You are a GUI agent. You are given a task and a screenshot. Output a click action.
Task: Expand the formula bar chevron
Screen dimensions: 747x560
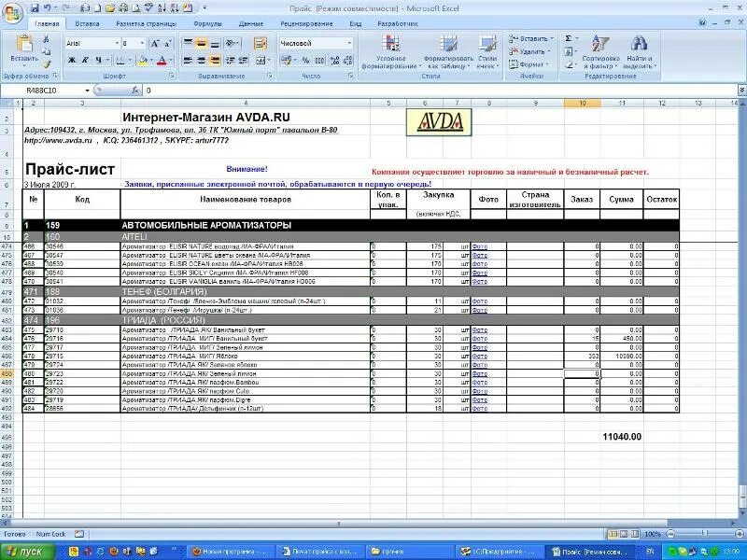[x=742, y=90]
